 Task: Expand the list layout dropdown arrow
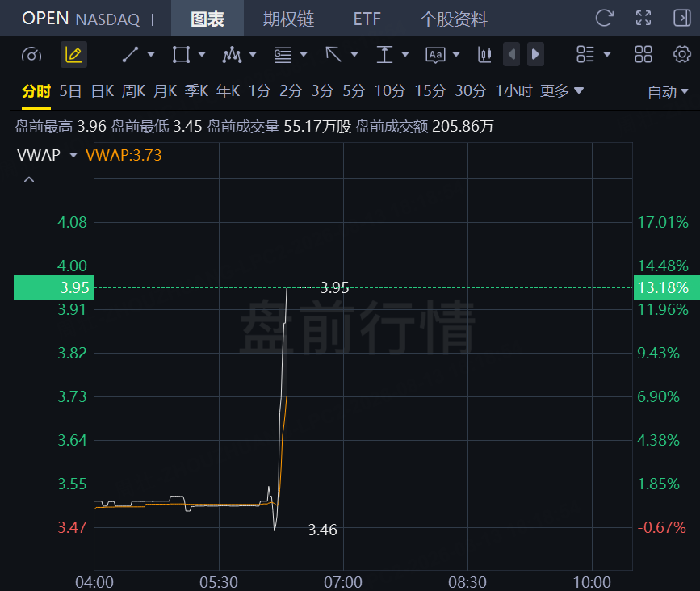coord(607,54)
